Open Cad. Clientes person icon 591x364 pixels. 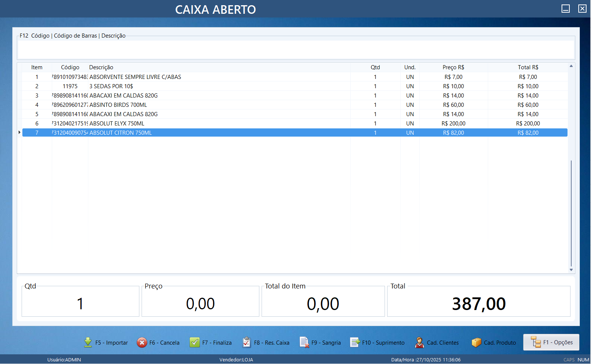420,342
